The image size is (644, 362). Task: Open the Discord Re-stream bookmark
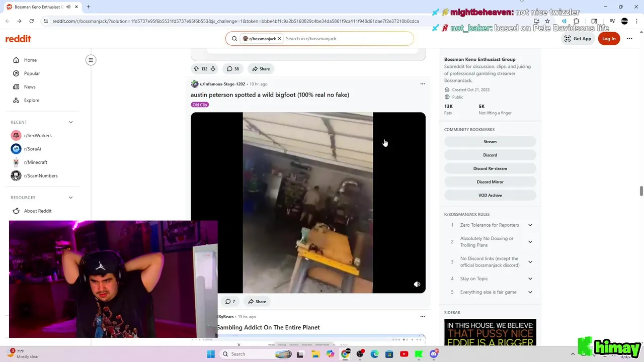(490, 168)
